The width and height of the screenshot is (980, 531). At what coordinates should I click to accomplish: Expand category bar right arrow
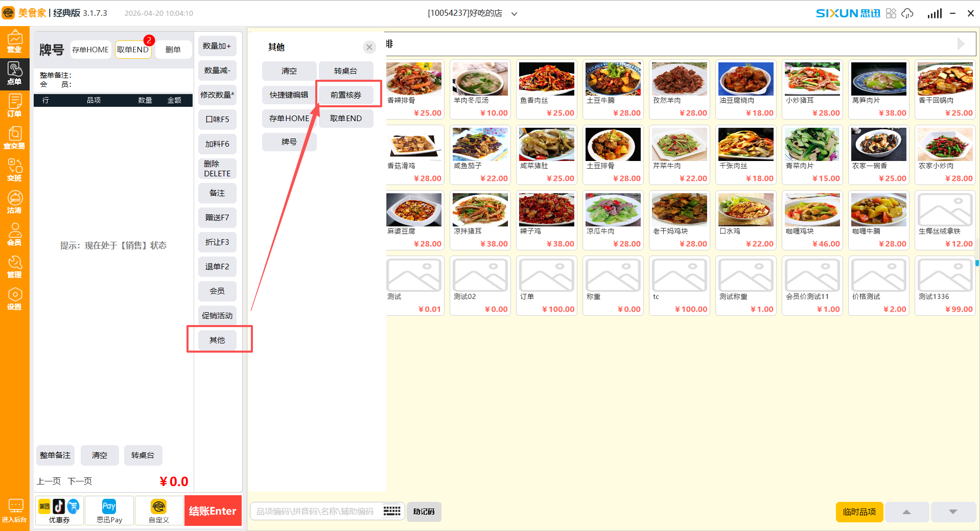961,44
